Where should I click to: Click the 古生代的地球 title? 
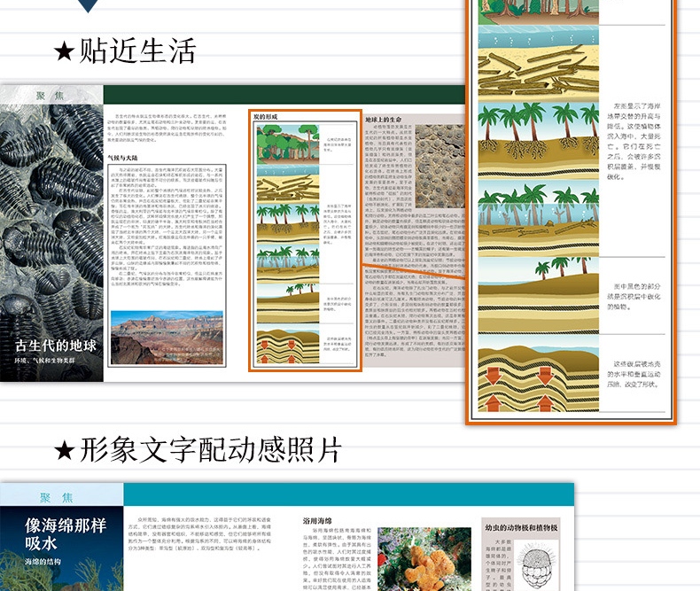(56, 345)
